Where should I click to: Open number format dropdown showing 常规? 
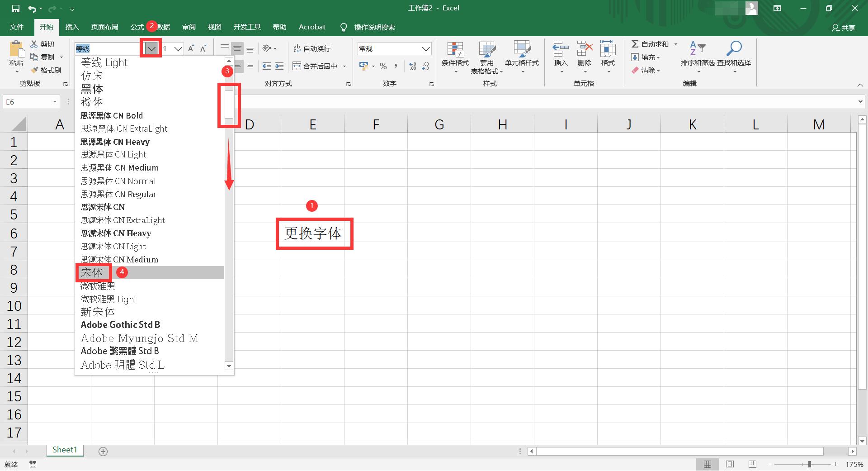pos(426,48)
